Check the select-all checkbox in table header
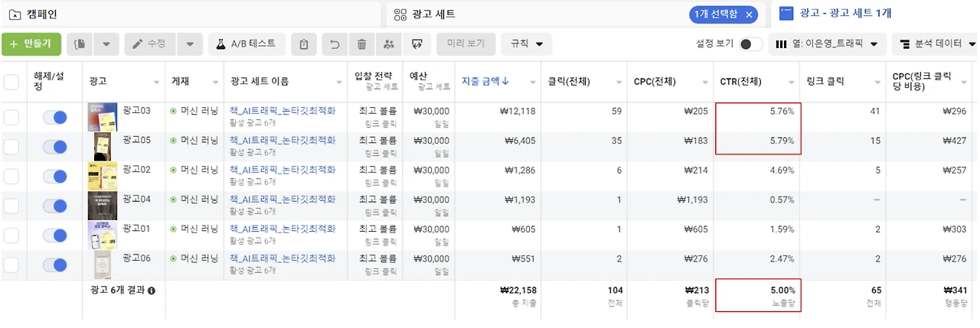 11,82
